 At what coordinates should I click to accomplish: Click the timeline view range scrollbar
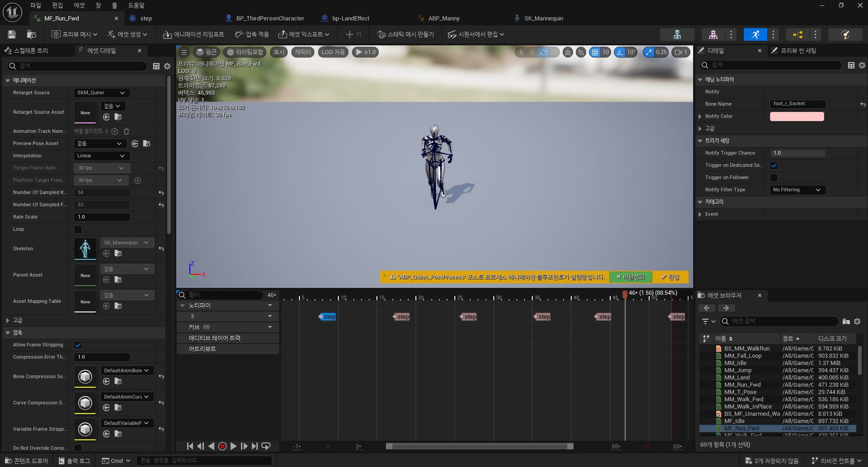tap(480, 446)
